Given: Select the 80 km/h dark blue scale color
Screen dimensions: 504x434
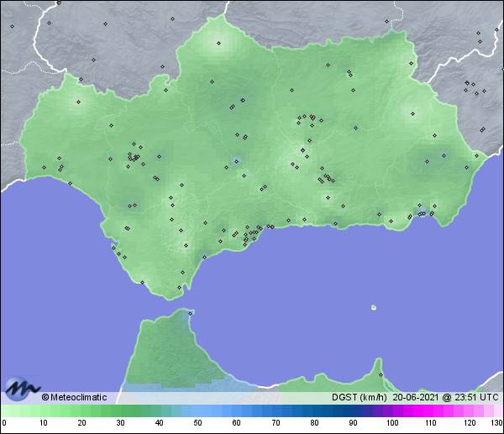Looking at the screenshot, I should (313, 410).
